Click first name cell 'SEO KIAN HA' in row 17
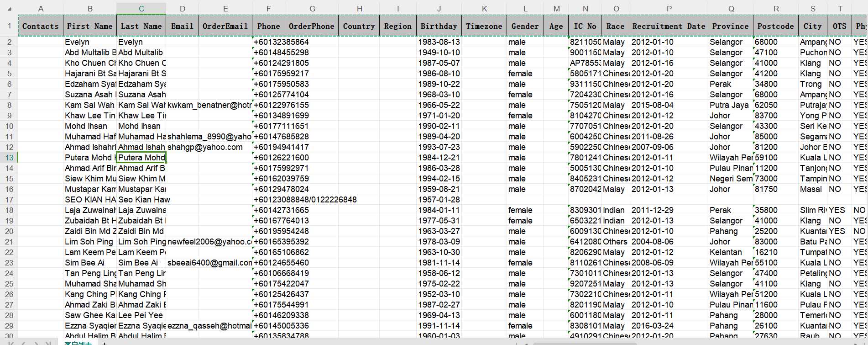The width and height of the screenshot is (868, 345). (x=90, y=200)
